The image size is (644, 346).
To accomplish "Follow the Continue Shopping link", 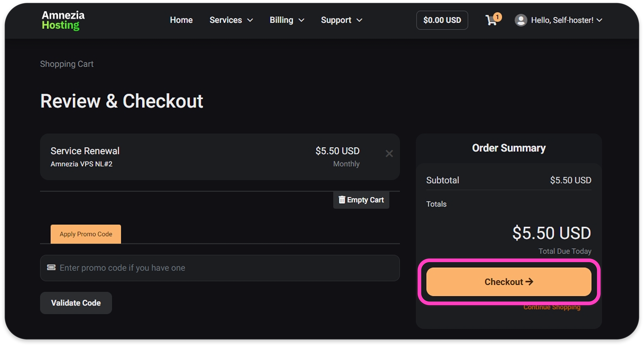I will [552, 307].
